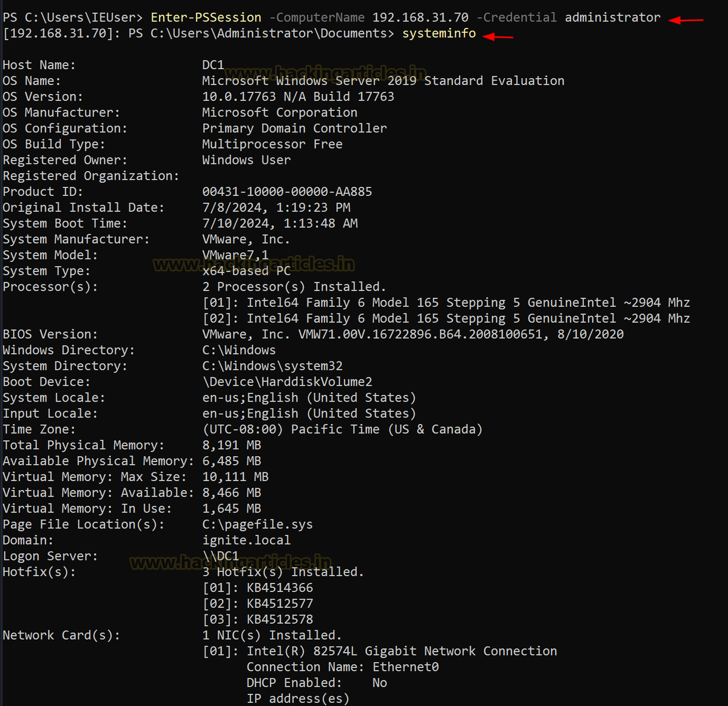Click boot time '7/10/2024, 1:13:48 AM'
The width and height of the screenshot is (728, 706).
280,223
